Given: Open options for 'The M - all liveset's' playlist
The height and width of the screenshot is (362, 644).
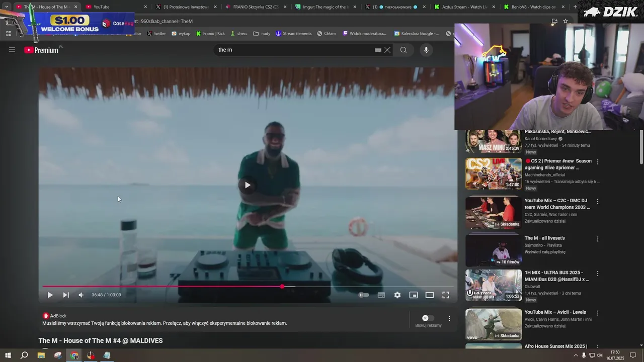Looking at the screenshot, I should pyautogui.click(x=598, y=239).
